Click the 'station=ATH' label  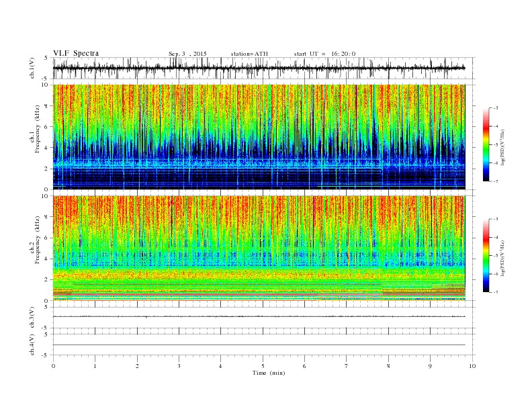click(249, 54)
